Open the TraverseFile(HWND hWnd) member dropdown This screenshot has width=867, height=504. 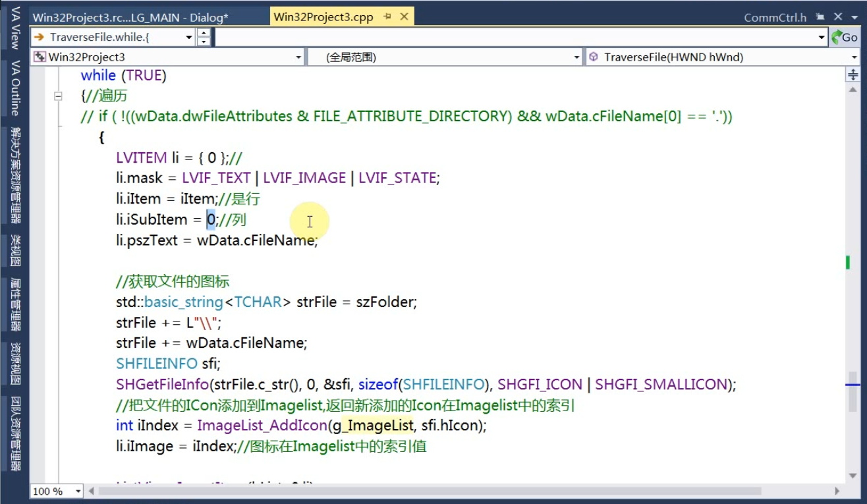[x=854, y=57]
